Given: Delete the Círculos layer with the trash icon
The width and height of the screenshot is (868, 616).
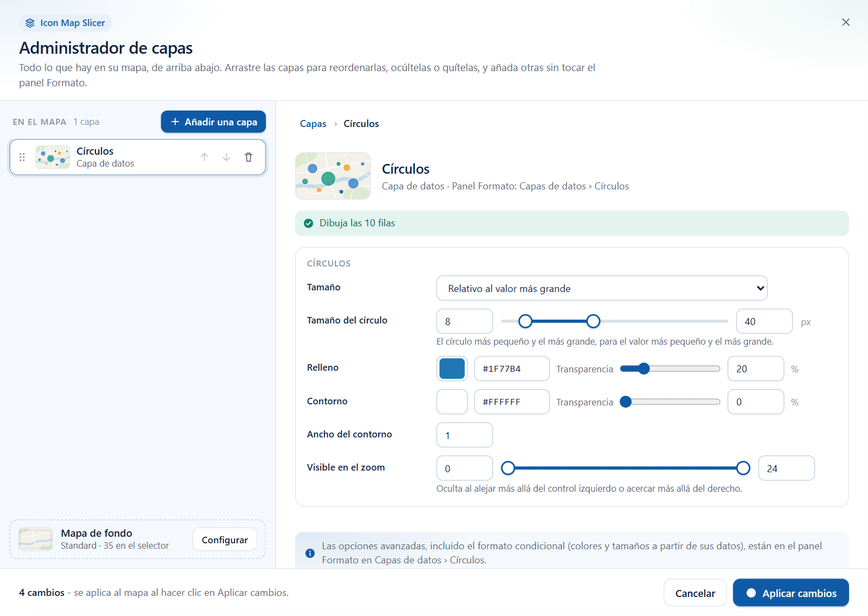Looking at the screenshot, I should tap(248, 157).
